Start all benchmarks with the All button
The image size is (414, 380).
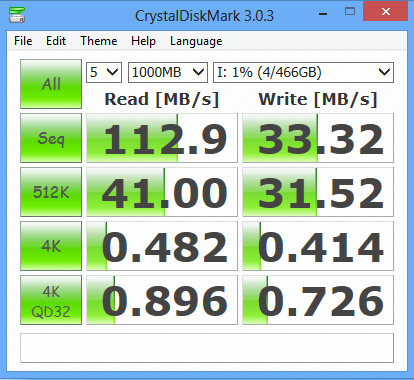click(51, 84)
